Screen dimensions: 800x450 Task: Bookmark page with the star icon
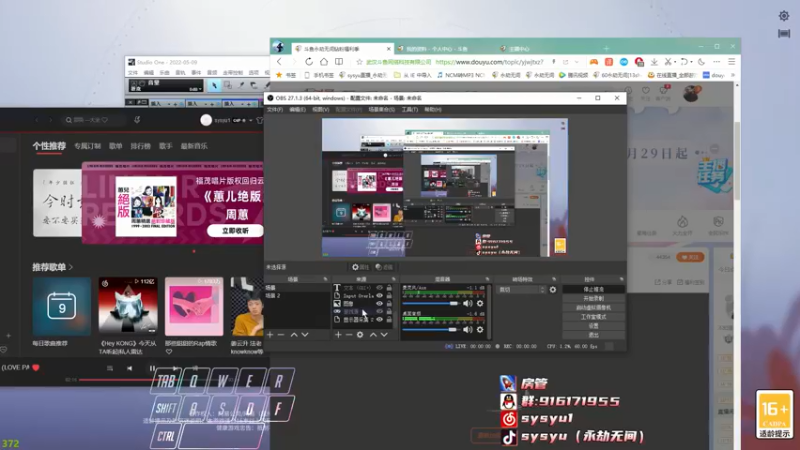pos(359,62)
